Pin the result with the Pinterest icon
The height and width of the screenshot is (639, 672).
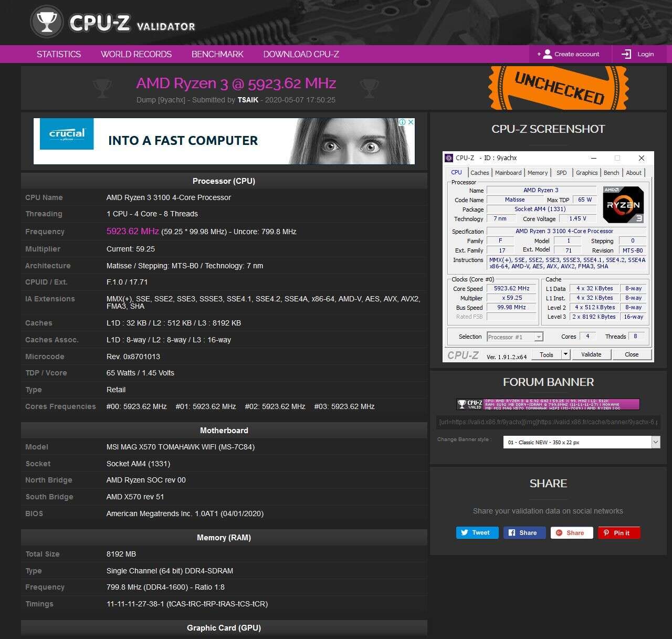[x=606, y=532]
